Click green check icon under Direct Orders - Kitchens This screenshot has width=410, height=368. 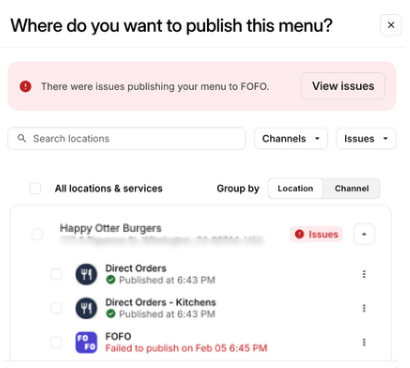(x=111, y=314)
